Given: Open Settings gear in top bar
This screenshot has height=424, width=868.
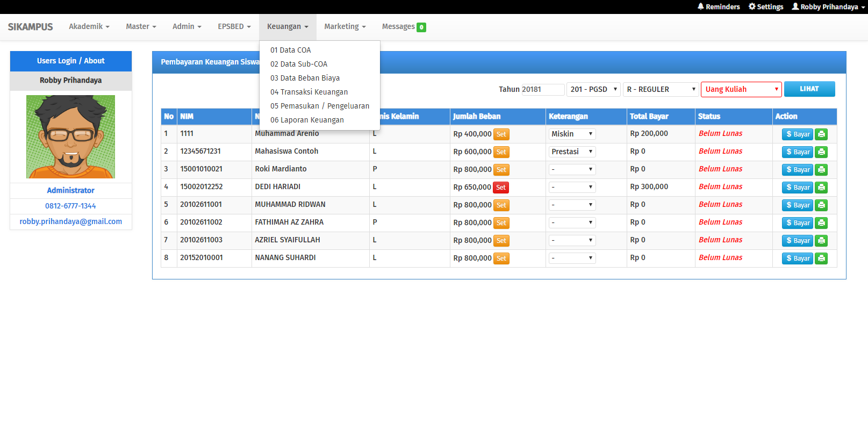Looking at the screenshot, I should [x=766, y=7].
